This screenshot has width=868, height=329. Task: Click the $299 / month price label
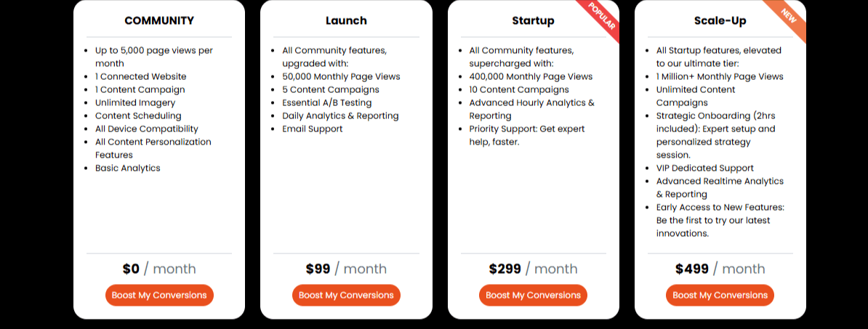point(533,269)
